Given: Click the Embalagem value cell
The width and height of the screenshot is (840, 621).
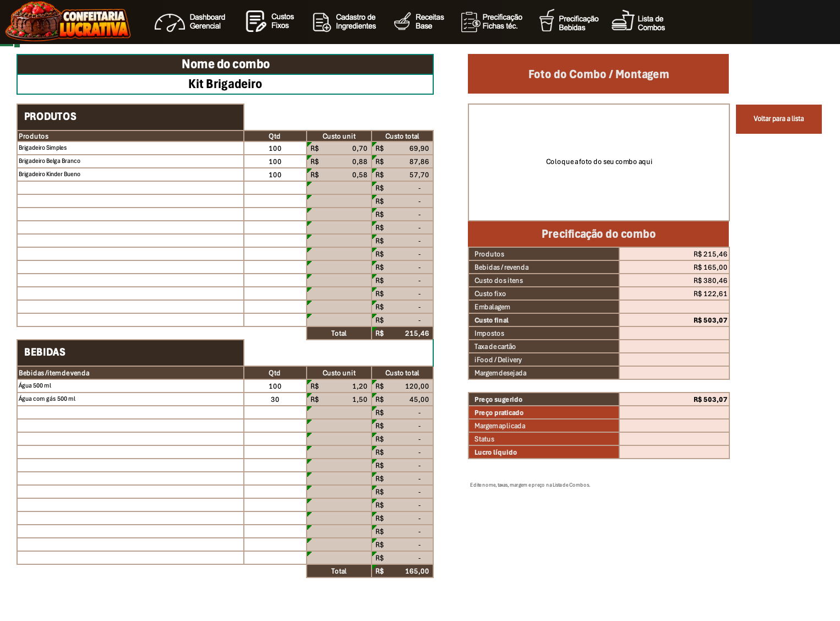Looking at the screenshot, I should 674,307.
